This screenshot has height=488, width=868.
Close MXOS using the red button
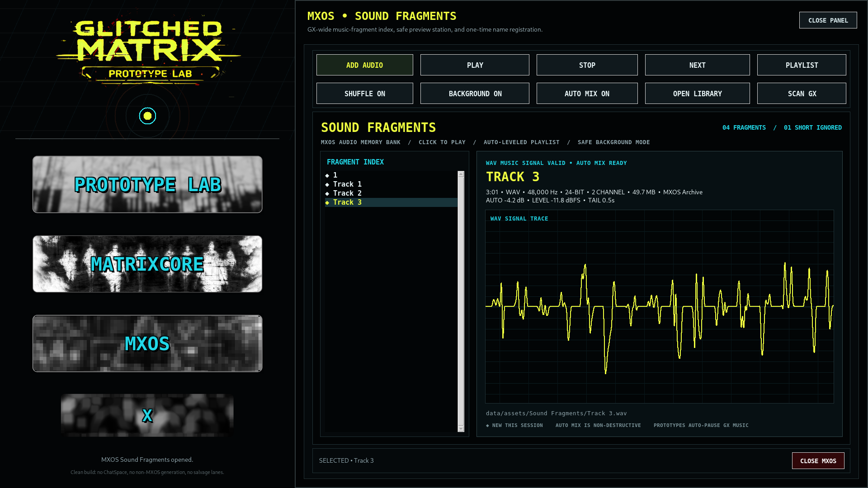[818, 461]
